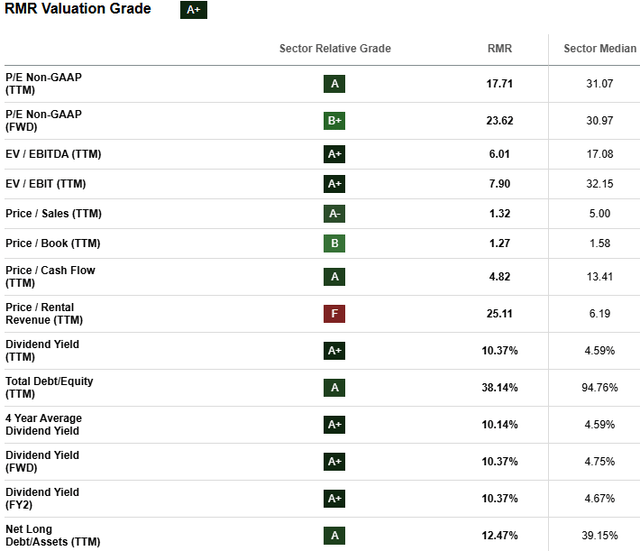Click the A+ grade badge for EV / EBIT (TTM)
The image size is (640, 551).
coord(334,184)
